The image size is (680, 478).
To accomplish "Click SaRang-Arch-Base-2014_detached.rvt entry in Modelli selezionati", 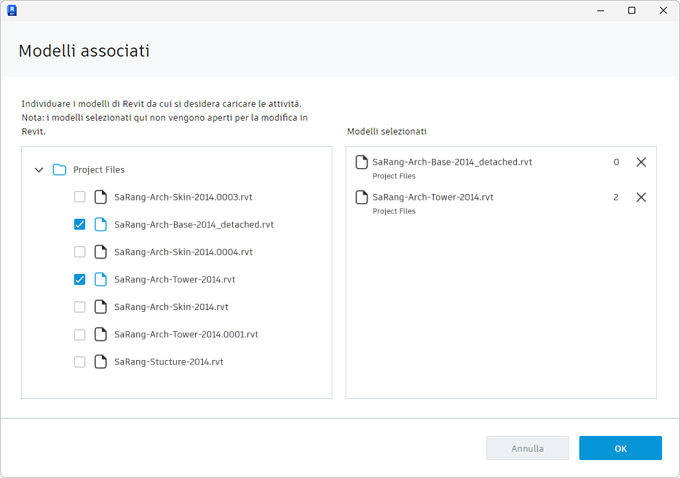I will click(x=452, y=162).
